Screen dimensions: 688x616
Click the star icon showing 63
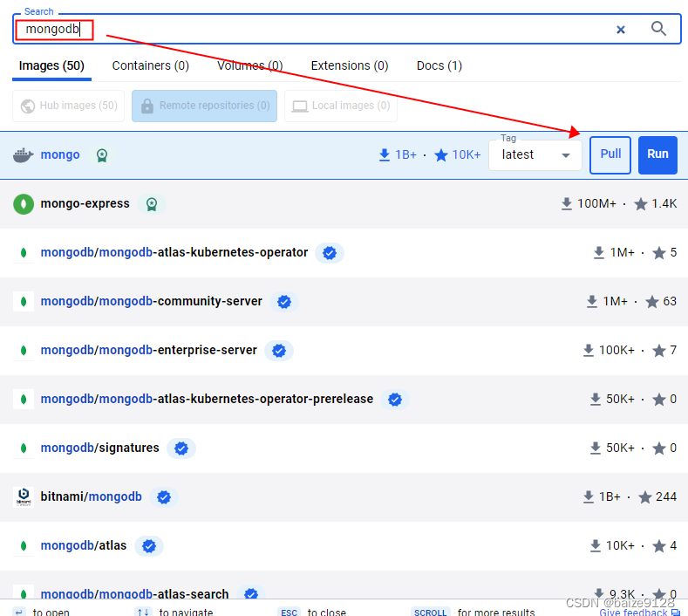click(x=652, y=302)
